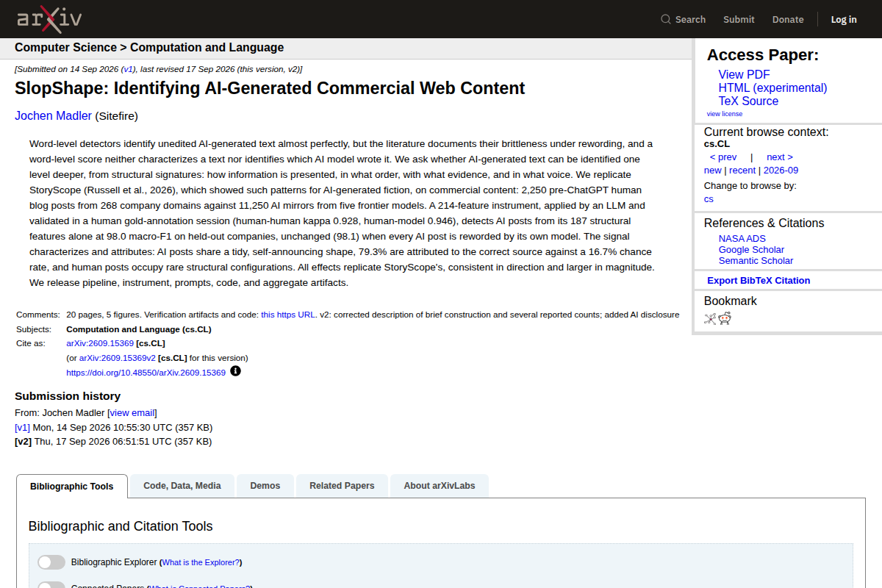Click Computer Science breadcrumb
Viewport: 882px width, 588px height.
(x=65, y=47)
